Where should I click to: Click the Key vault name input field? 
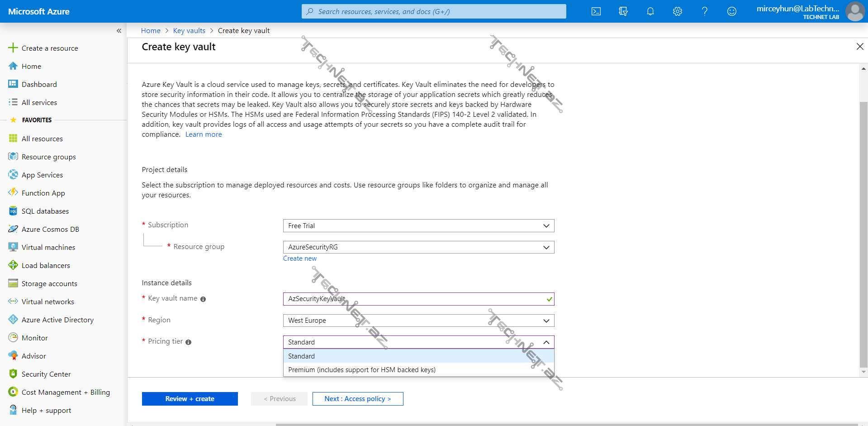[x=414, y=299]
